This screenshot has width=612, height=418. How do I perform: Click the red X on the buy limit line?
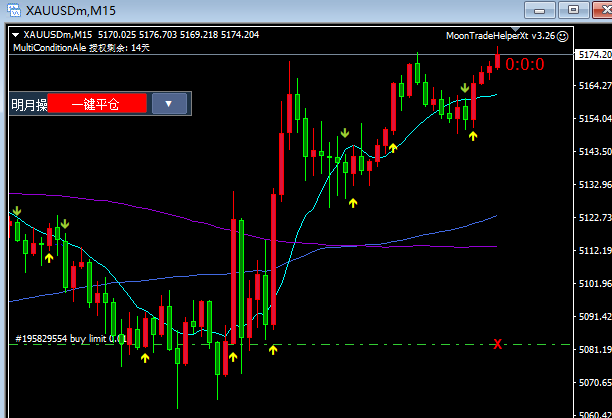497,344
